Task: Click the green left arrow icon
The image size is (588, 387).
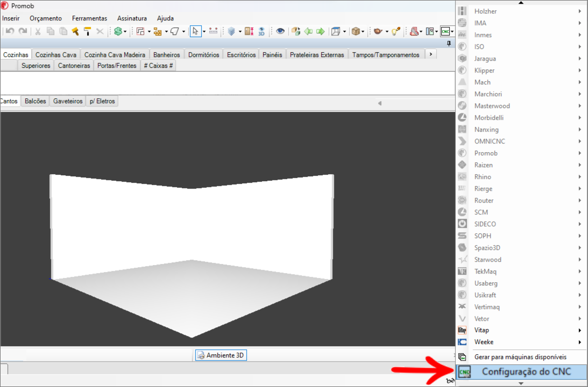Action: point(308,32)
